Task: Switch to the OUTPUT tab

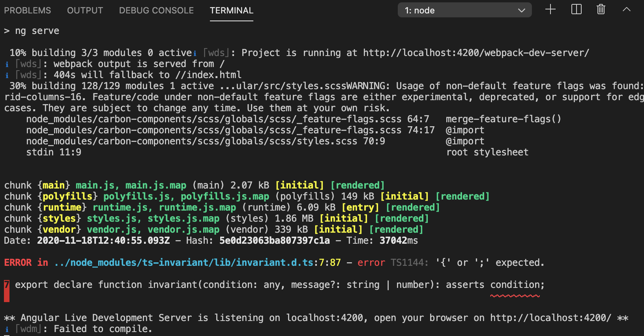Action: [x=85, y=11]
